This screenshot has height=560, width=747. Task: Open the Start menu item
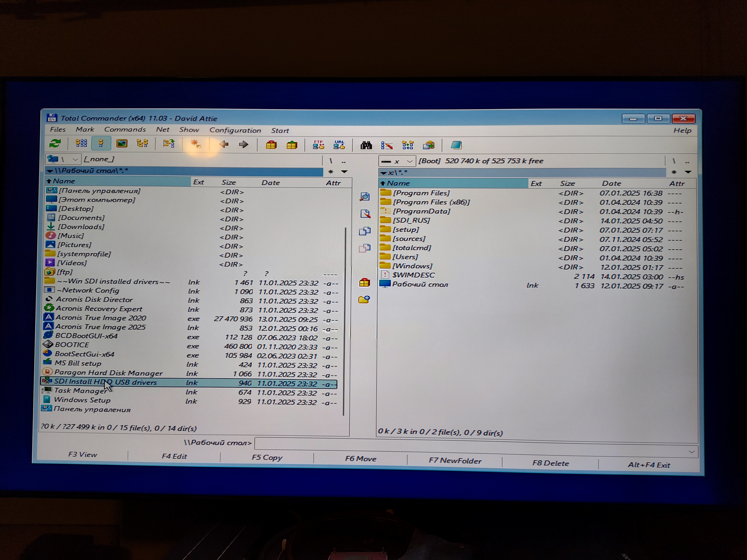[x=280, y=131]
